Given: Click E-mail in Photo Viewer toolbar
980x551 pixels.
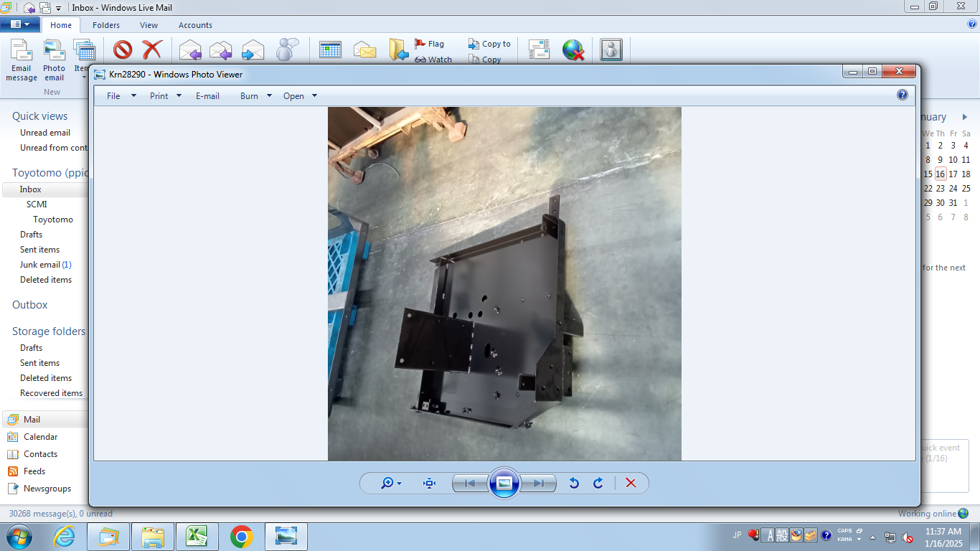Looking at the screenshot, I should 207,95.
